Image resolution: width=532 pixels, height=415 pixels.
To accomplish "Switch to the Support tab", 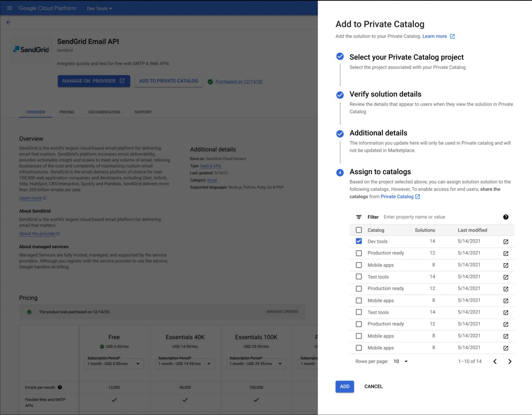I will 143,112.
